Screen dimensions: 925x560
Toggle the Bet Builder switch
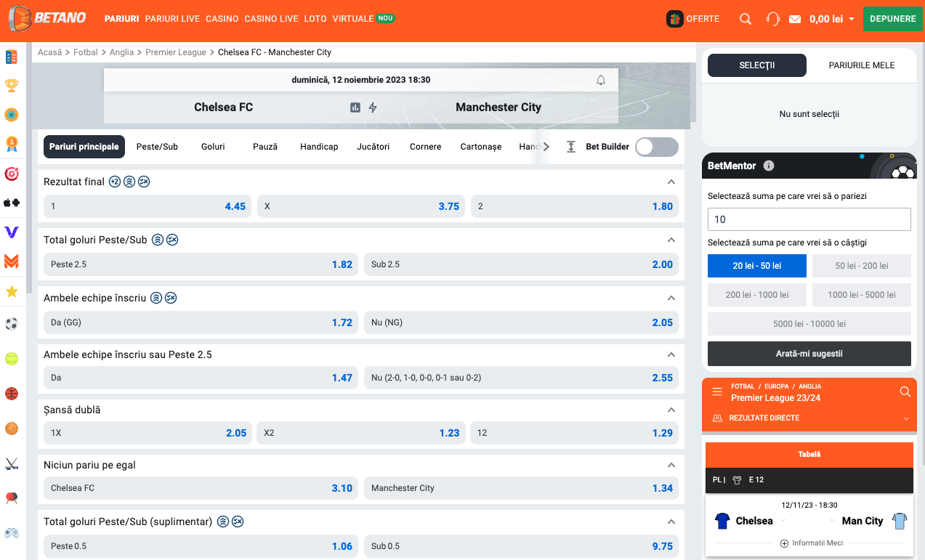pyautogui.click(x=657, y=147)
